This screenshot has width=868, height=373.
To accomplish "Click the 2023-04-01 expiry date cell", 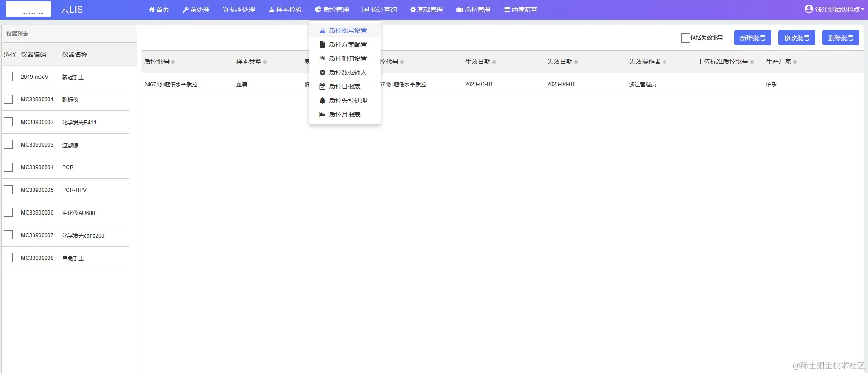I will coord(561,84).
